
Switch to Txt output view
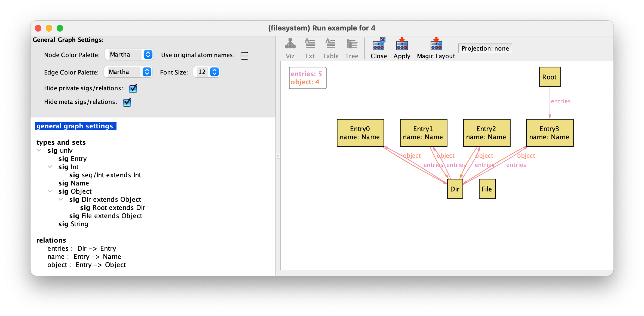pyautogui.click(x=310, y=49)
